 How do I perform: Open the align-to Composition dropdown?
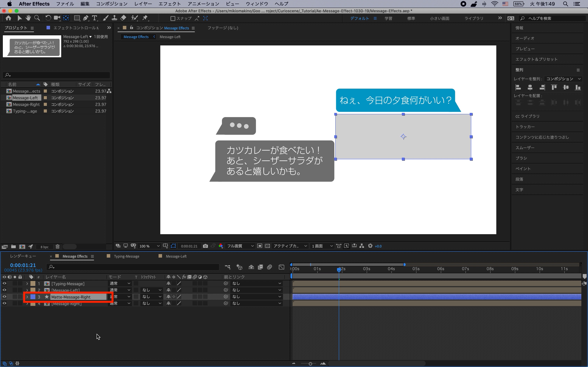coord(563,79)
